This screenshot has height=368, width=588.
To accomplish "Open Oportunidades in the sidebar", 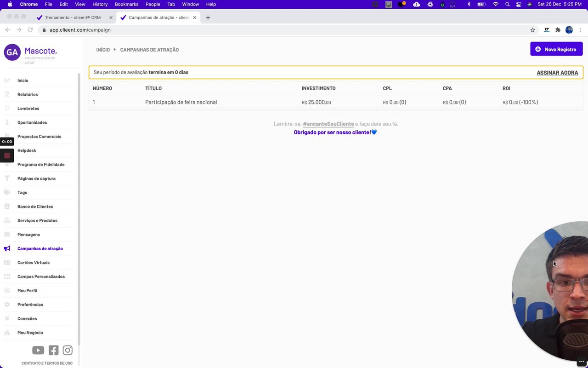I will coord(32,122).
